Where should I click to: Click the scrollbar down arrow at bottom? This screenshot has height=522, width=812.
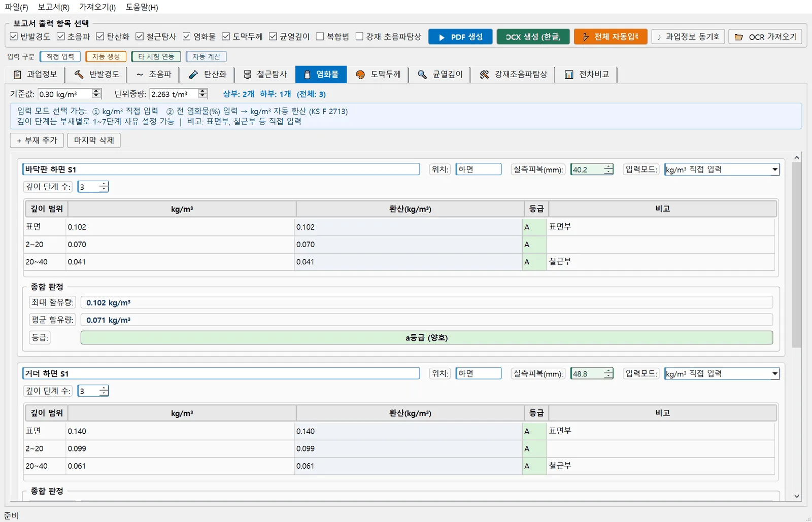click(x=797, y=497)
